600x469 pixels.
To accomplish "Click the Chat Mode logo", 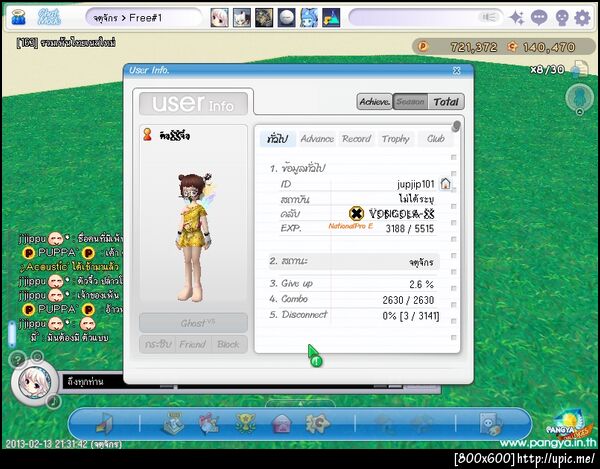I will point(49,17).
